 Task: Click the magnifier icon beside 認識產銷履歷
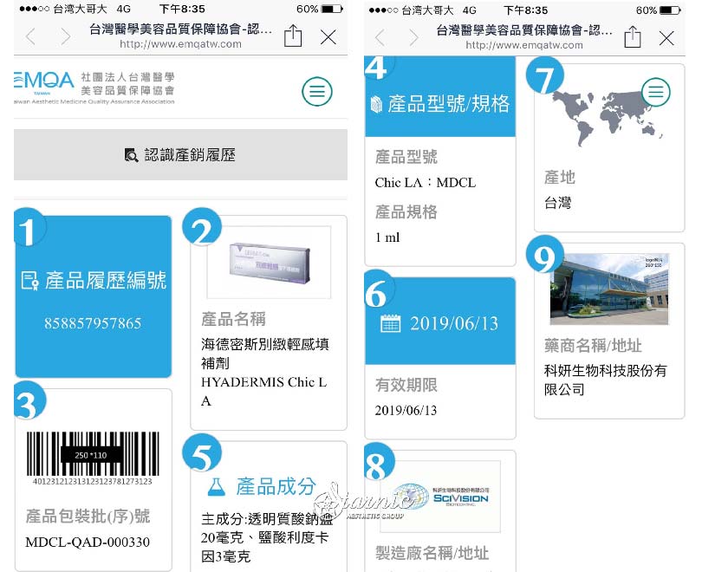(x=132, y=155)
